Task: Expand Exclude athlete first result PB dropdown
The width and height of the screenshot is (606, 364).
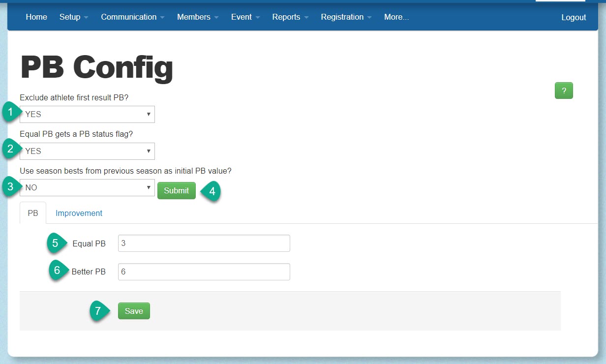Action: coord(87,114)
